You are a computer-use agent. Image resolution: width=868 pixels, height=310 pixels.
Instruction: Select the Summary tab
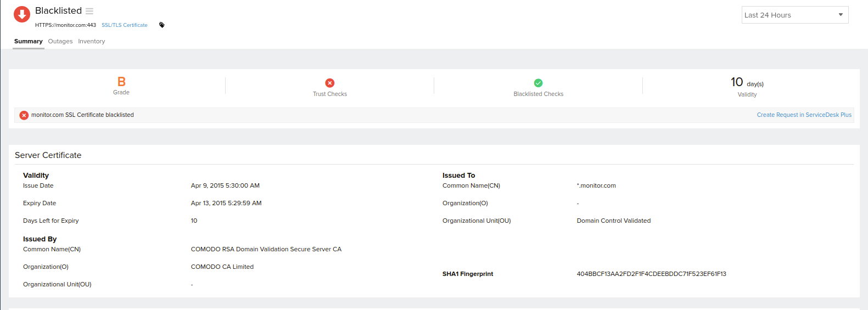pyautogui.click(x=29, y=41)
